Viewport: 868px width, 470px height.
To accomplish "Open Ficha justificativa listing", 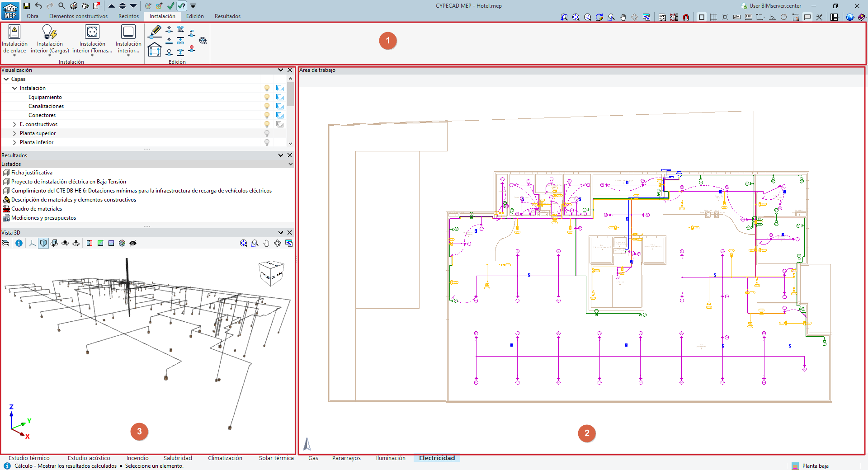I will pyautogui.click(x=32, y=173).
